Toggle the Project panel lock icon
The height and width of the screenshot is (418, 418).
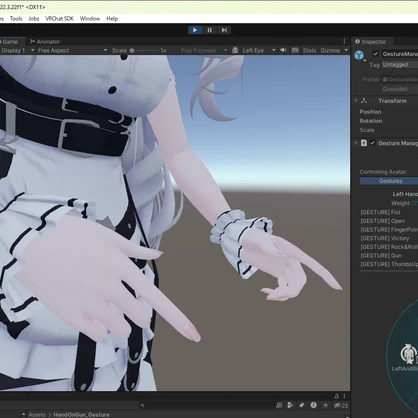point(336,396)
